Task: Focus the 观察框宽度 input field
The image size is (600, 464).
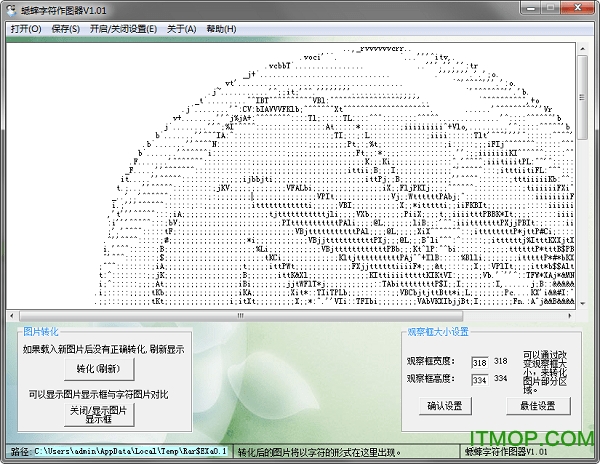Action: coord(479,362)
